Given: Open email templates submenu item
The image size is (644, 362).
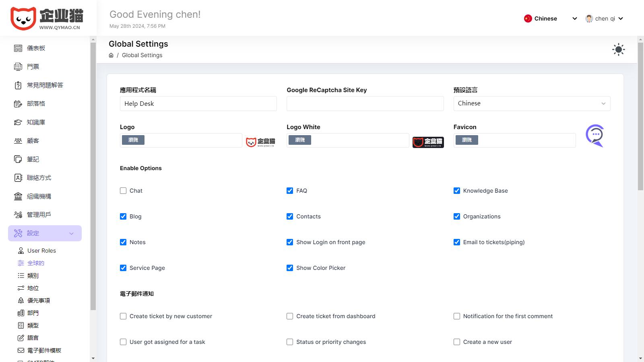Looking at the screenshot, I should (x=44, y=350).
